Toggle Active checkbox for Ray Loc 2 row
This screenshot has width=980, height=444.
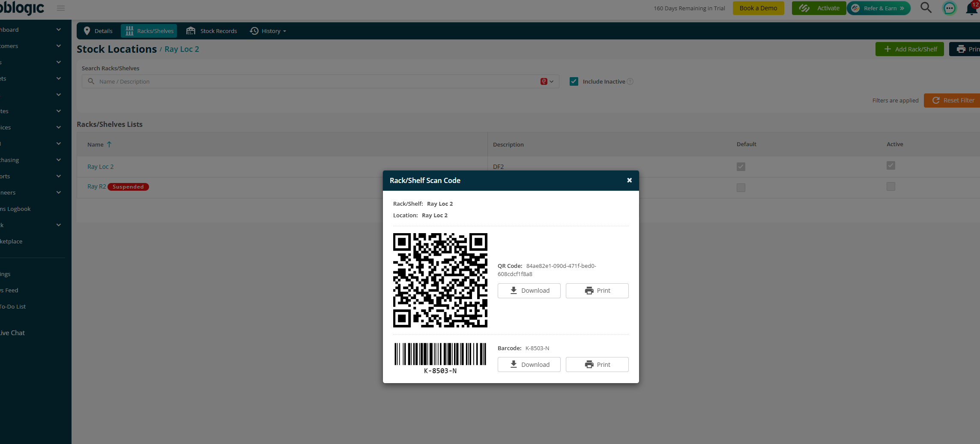pos(891,165)
